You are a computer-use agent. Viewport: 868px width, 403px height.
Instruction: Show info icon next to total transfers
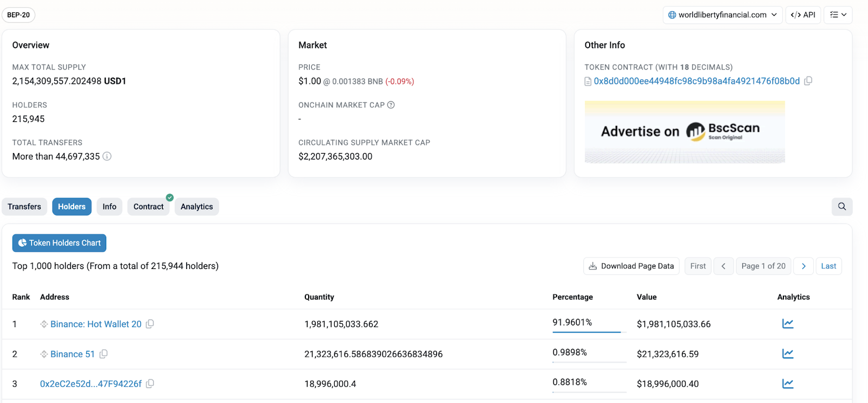(107, 156)
